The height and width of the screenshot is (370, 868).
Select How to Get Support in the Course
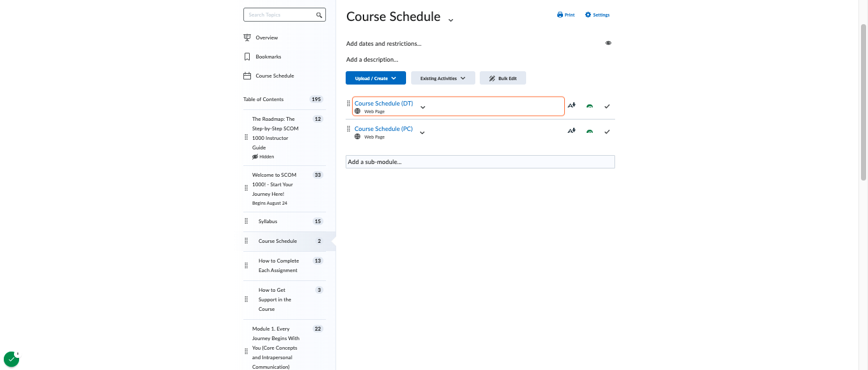pyautogui.click(x=275, y=299)
